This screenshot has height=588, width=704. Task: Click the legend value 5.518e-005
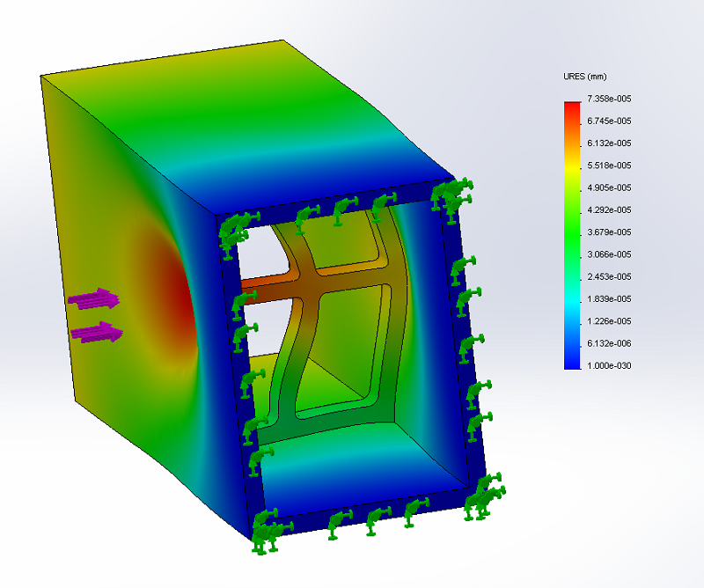pos(609,165)
